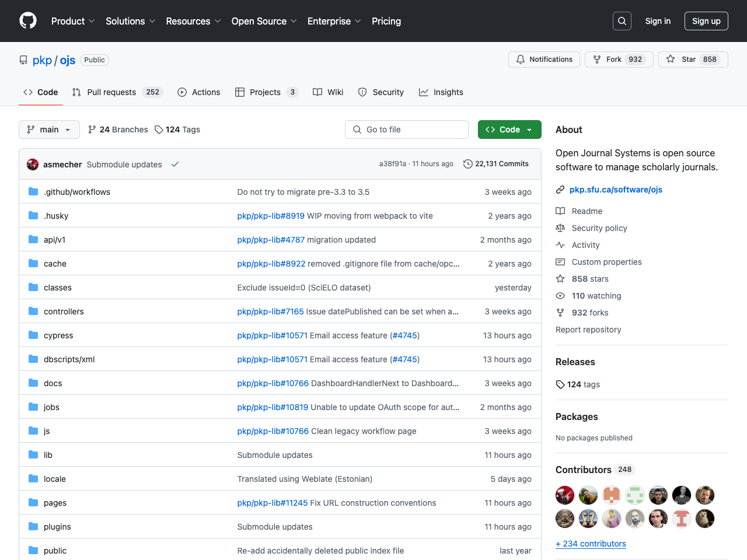The height and width of the screenshot is (560, 747).
Task: Open the pkp owner link
Action: tap(42, 60)
